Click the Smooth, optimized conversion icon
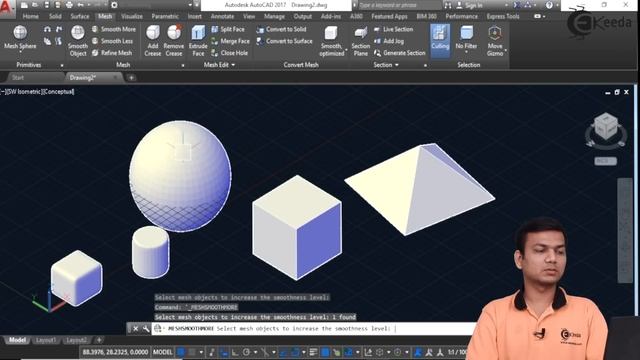Image resolution: width=640 pixels, height=360 pixels. 331,33
